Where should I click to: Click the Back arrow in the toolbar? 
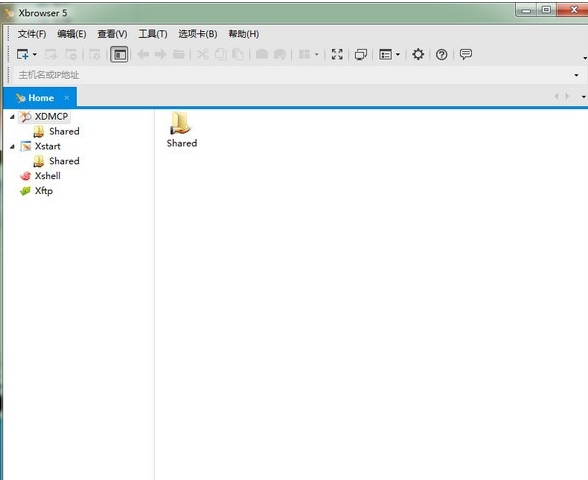(143, 55)
